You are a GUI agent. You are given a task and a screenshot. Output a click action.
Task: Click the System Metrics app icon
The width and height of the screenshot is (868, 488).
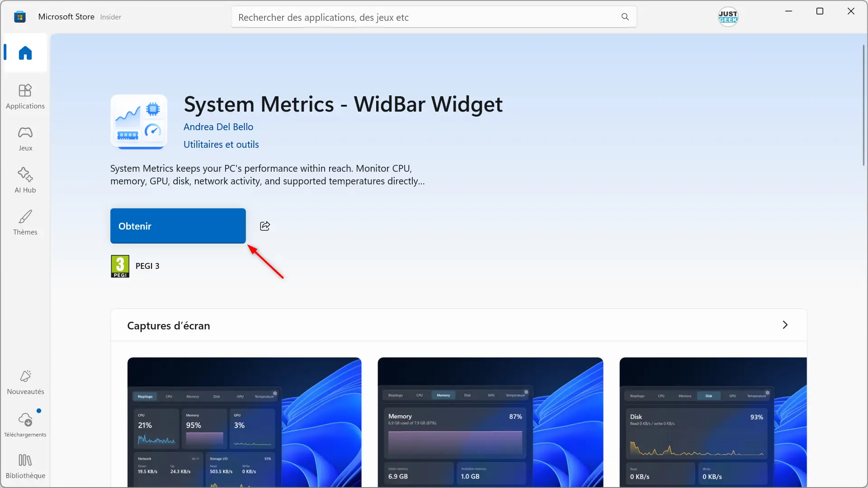pyautogui.click(x=139, y=122)
